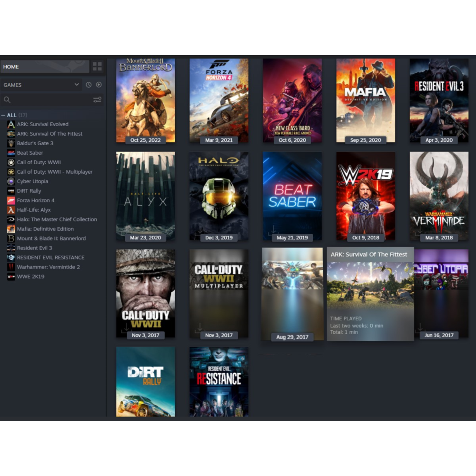Screen dimensions: 476x476
Task: Open WWE 2K19 game cover
Action: 366,196
